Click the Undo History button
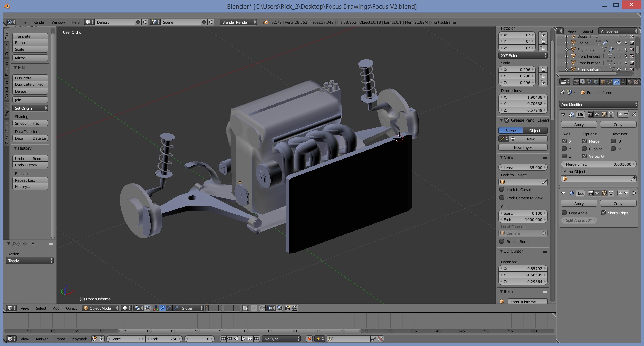Screen dimensions: 644x346 coord(30,165)
